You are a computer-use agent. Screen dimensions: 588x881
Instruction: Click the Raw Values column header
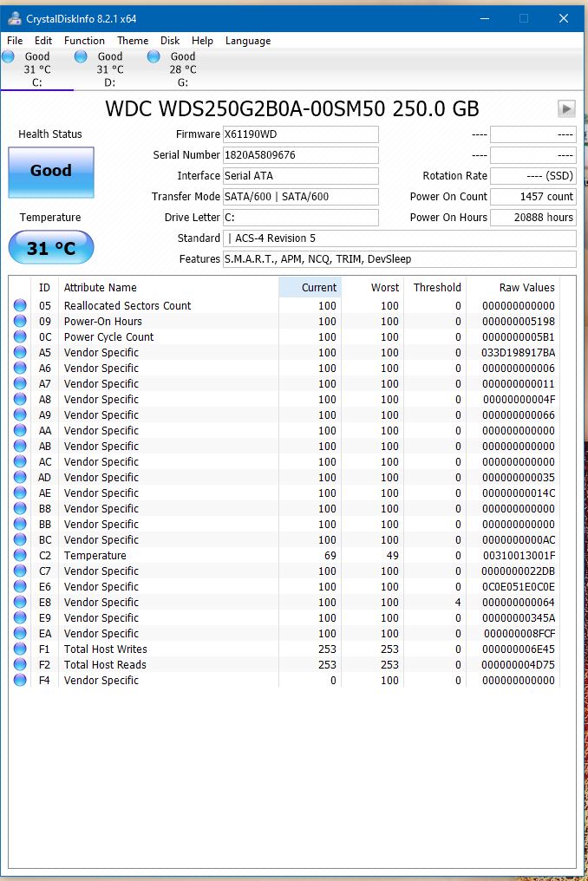pyautogui.click(x=513, y=287)
